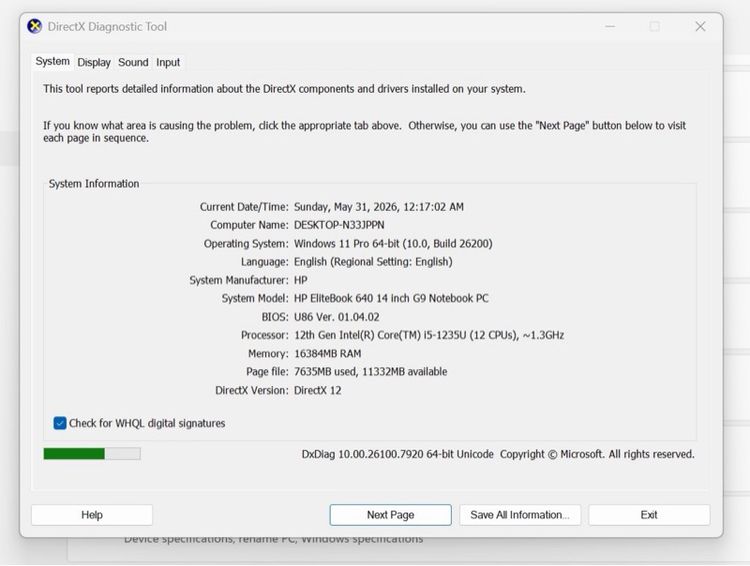This screenshot has height=566, width=750.
Task: Click Windows 11 Pro 64-bit value
Action: click(x=393, y=244)
